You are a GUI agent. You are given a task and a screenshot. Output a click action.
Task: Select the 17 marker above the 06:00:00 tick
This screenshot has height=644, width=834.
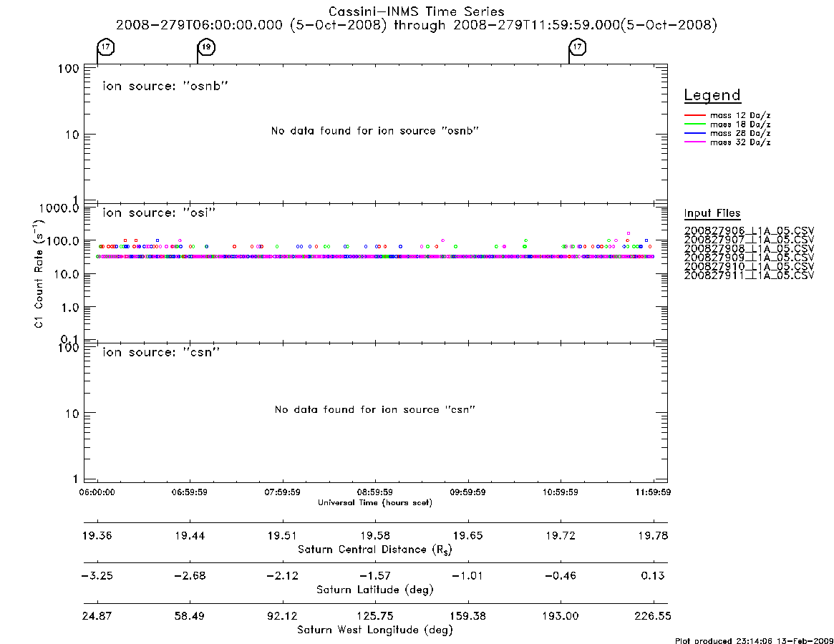click(106, 47)
